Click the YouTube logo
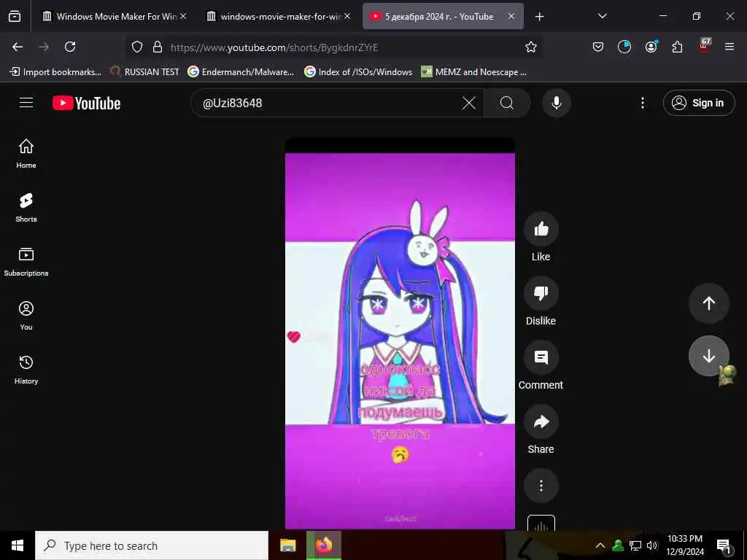Screen dimensions: 747x560 click(x=86, y=103)
